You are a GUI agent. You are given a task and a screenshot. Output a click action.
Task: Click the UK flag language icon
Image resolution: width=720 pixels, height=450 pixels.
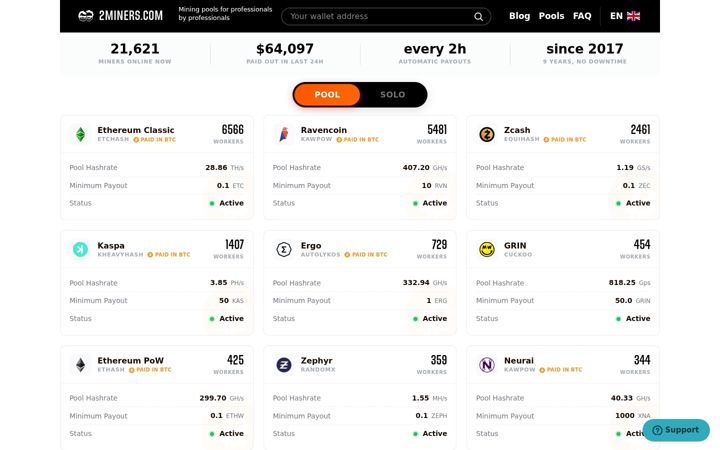coord(633,16)
